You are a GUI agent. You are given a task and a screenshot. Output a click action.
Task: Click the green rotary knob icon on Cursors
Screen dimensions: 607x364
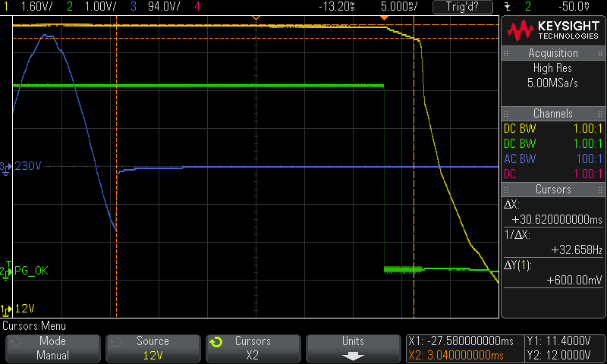(x=216, y=342)
